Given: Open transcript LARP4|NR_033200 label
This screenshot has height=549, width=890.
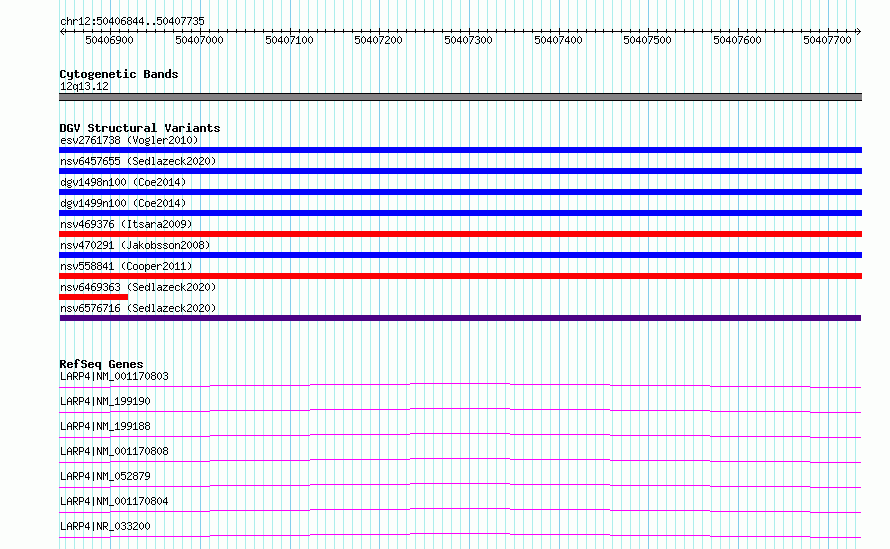Looking at the screenshot, I should coord(106,526).
